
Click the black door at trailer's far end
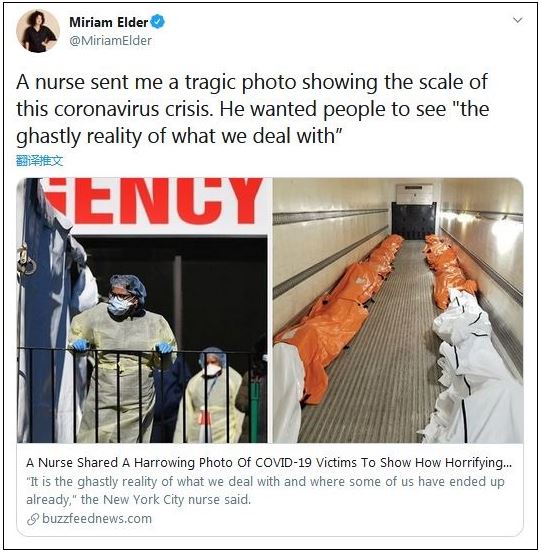pos(413,220)
